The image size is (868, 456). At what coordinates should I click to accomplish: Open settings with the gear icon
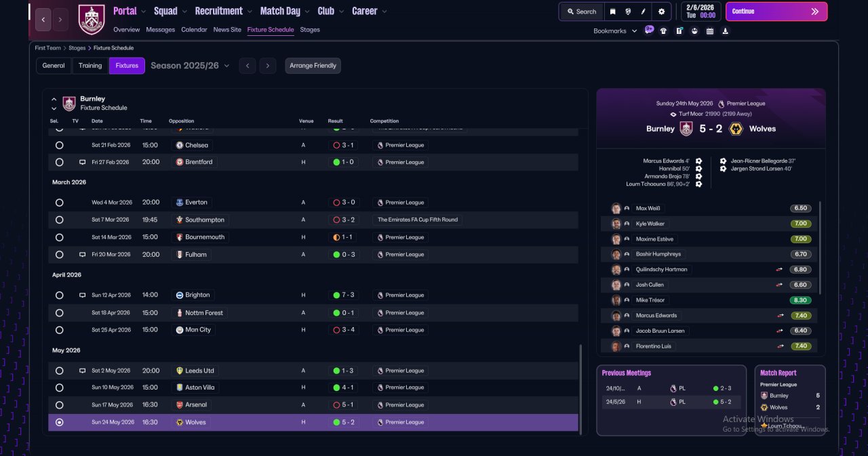[661, 12]
